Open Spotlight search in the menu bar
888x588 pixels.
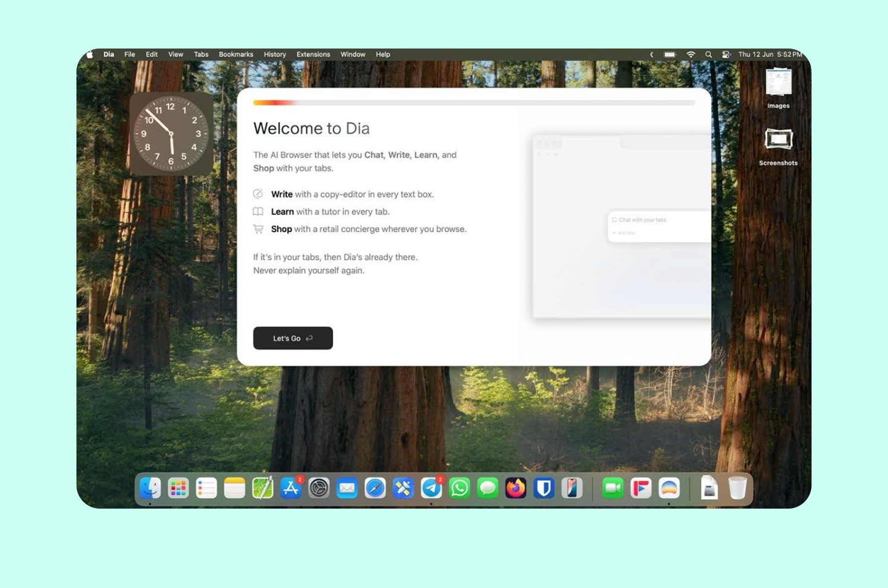708,54
